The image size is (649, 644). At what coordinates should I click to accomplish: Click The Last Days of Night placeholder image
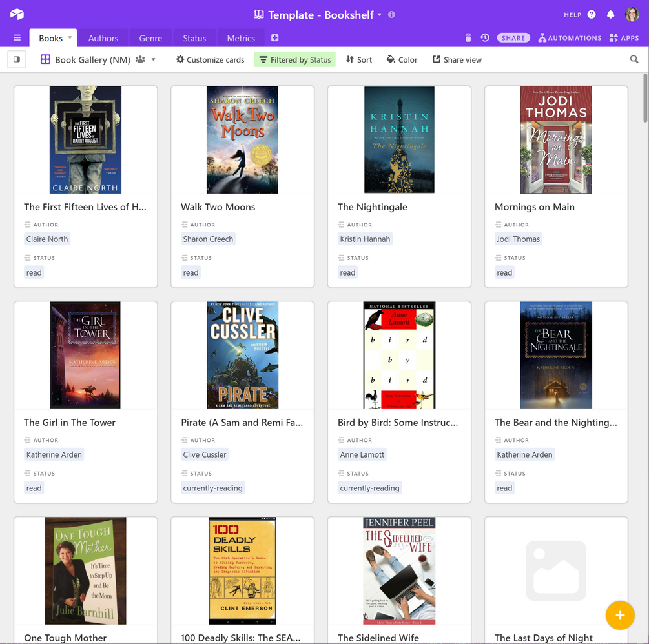[x=556, y=571]
